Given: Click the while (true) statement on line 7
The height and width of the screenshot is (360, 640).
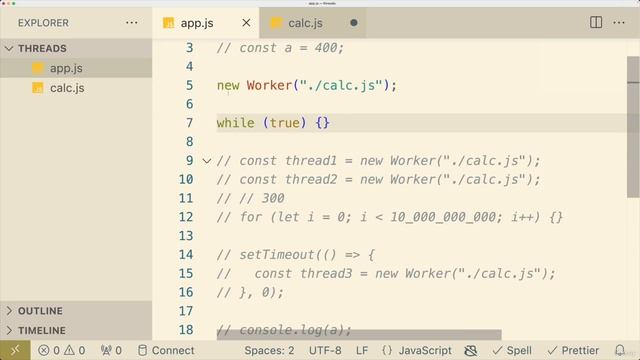Looking at the screenshot, I should 273,123.
